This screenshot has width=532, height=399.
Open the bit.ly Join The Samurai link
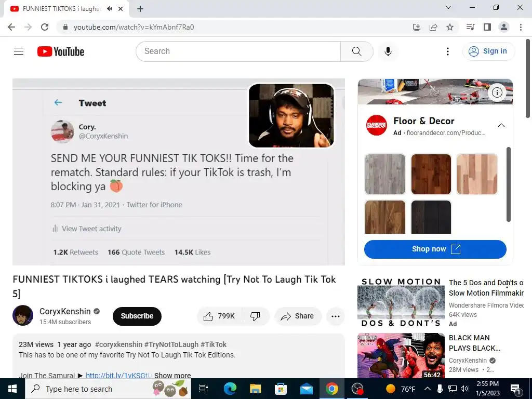coord(118,375)
